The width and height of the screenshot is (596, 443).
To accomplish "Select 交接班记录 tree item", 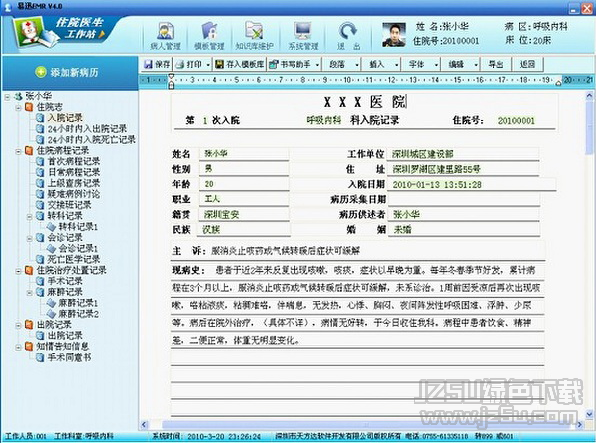I will pyautogui.click(x=69, y=205).
